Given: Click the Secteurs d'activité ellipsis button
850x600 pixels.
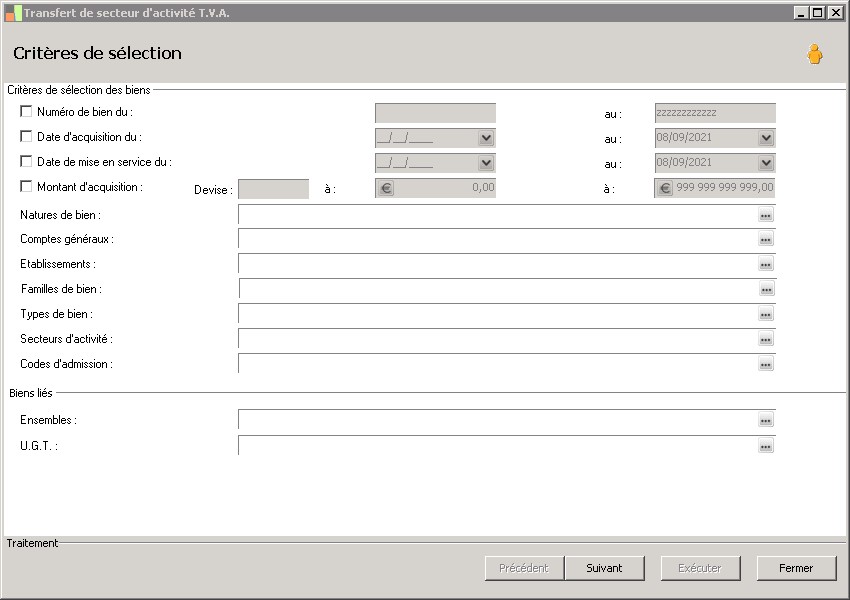Looking at the screenshot, I should click(x=766, y=340).
